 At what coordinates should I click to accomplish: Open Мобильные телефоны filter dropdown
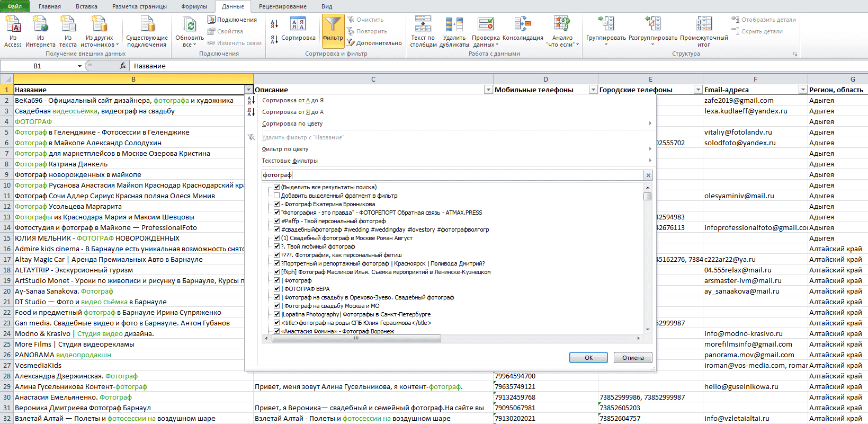tap(593, 90)
